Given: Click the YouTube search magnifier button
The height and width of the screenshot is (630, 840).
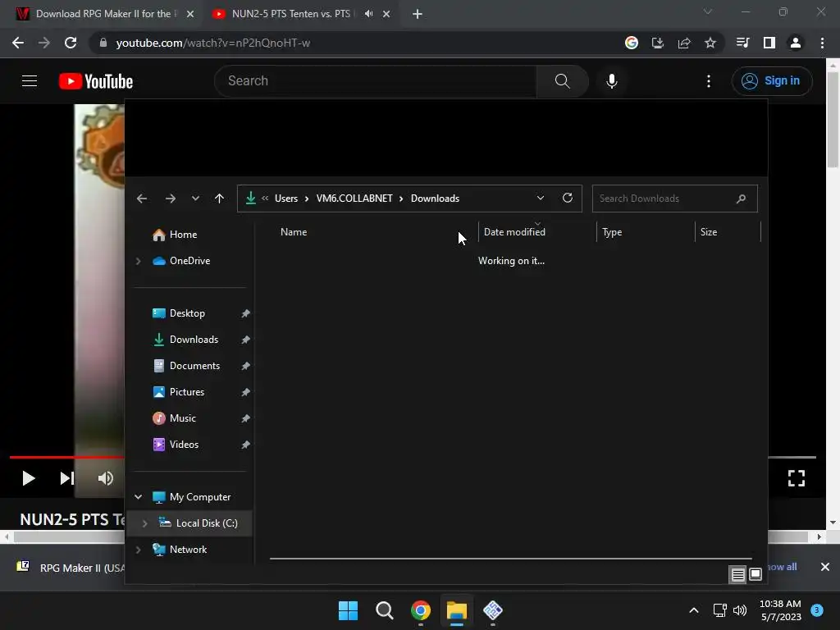Looking at the screenshot, I should click(x=562, y=81).
